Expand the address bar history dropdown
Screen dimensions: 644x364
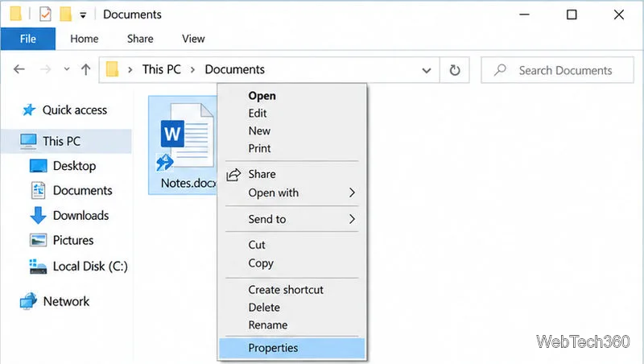(x=427, y=71)
